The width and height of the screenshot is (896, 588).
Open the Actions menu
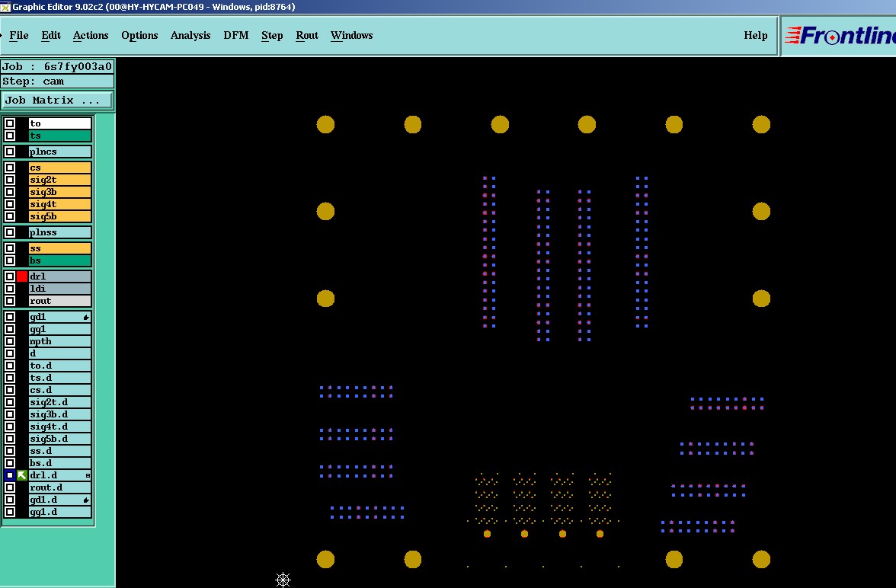tap(91, 36)
